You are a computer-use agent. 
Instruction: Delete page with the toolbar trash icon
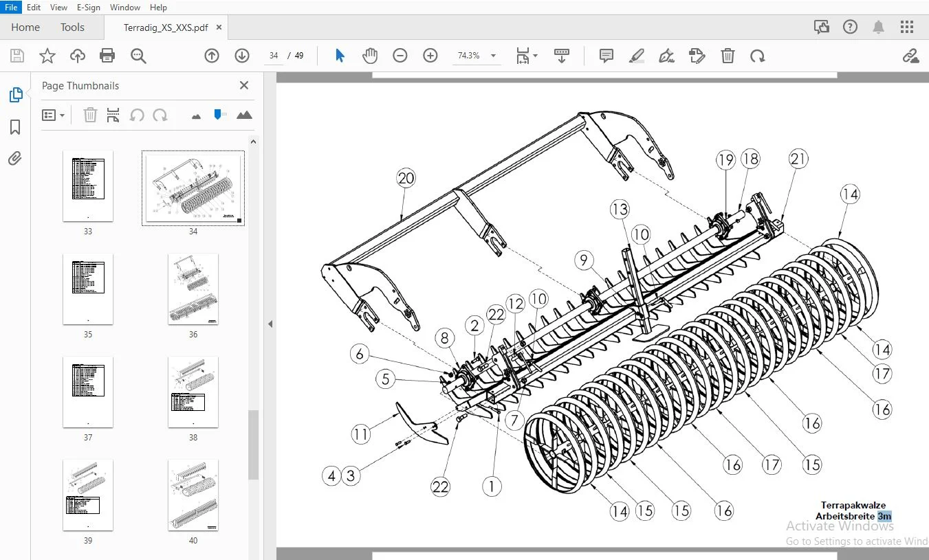[728, 56]
